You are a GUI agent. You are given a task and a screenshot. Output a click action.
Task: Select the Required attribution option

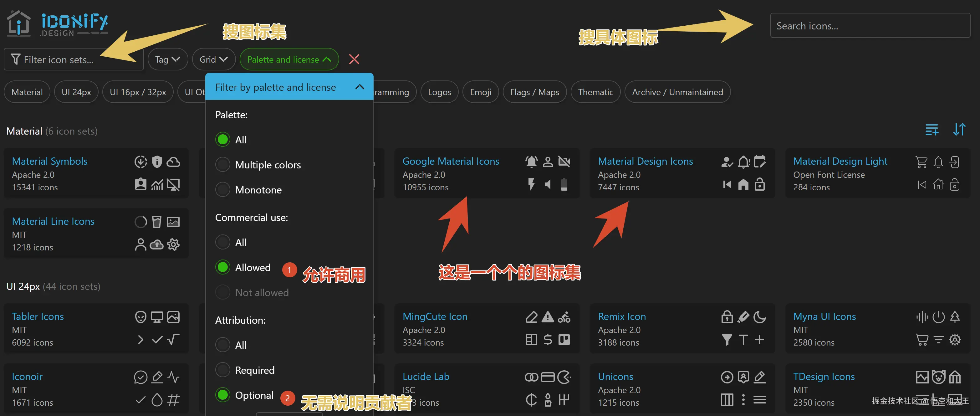[x=222, y=370]
